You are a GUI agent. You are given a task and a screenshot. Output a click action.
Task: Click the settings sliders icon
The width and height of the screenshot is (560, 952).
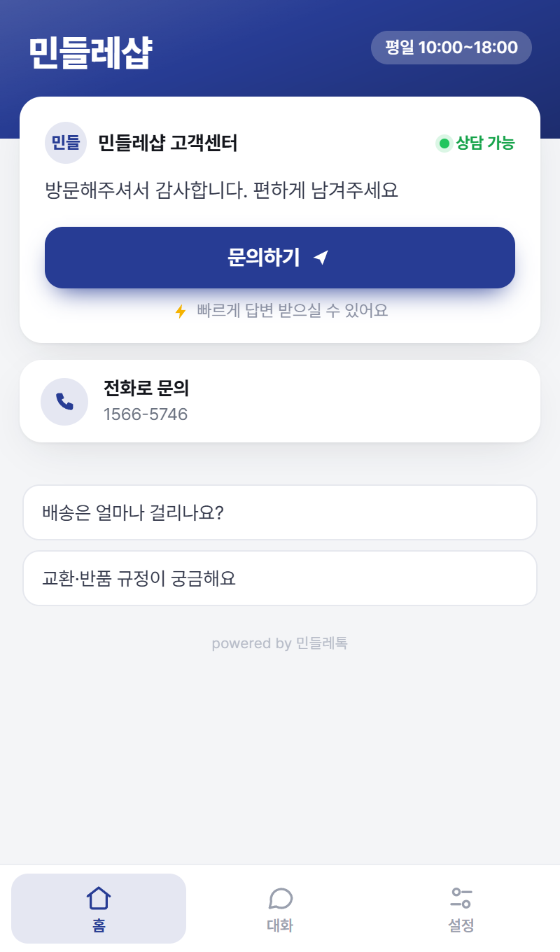(461, 898)
